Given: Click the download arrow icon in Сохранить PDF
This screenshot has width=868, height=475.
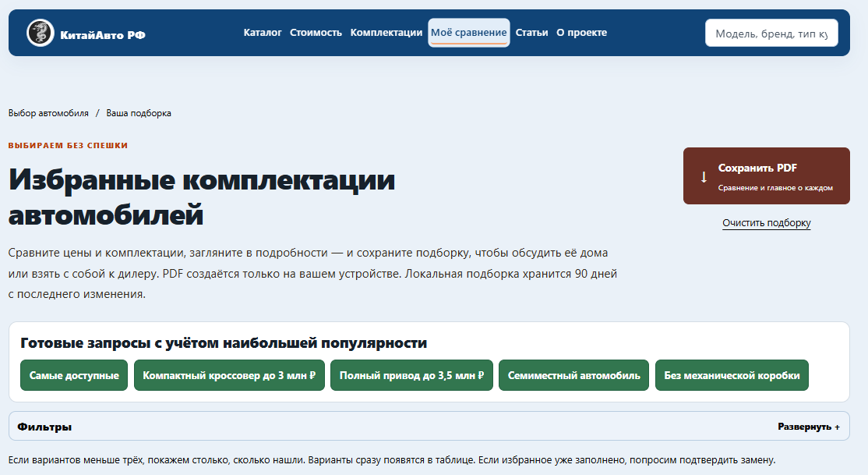Looking at the screenshot, I should (704, 177).
